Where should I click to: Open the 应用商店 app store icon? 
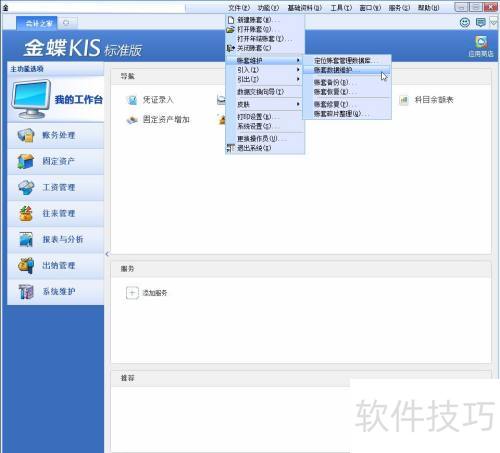[481, 43]
